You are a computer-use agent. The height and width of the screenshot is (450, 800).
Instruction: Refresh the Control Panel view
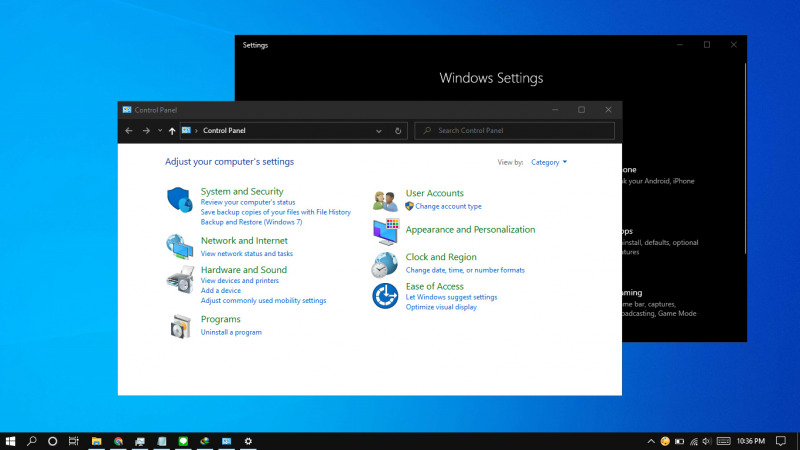click(x=398, y=131)
